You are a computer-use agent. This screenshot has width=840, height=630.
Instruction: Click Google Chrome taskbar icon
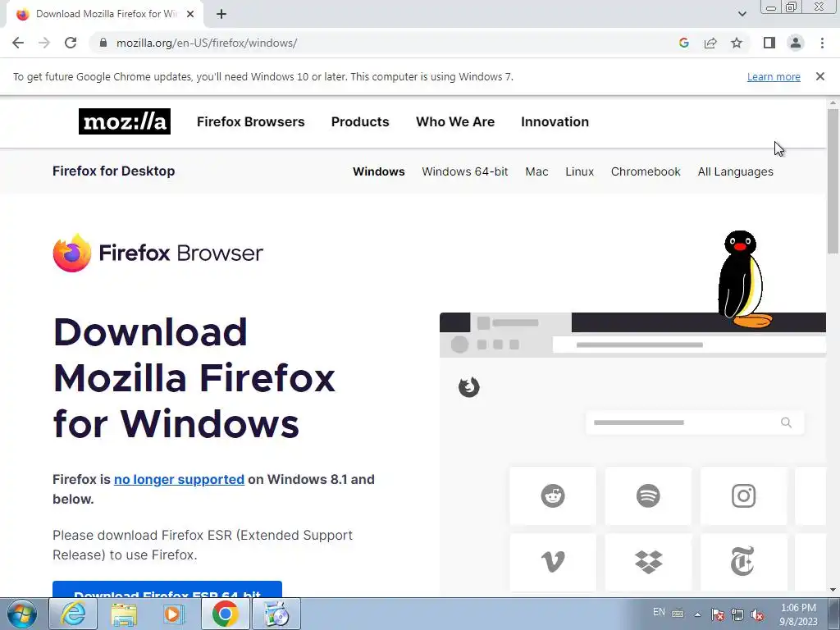pyautogui.click(x=225, y=614)
